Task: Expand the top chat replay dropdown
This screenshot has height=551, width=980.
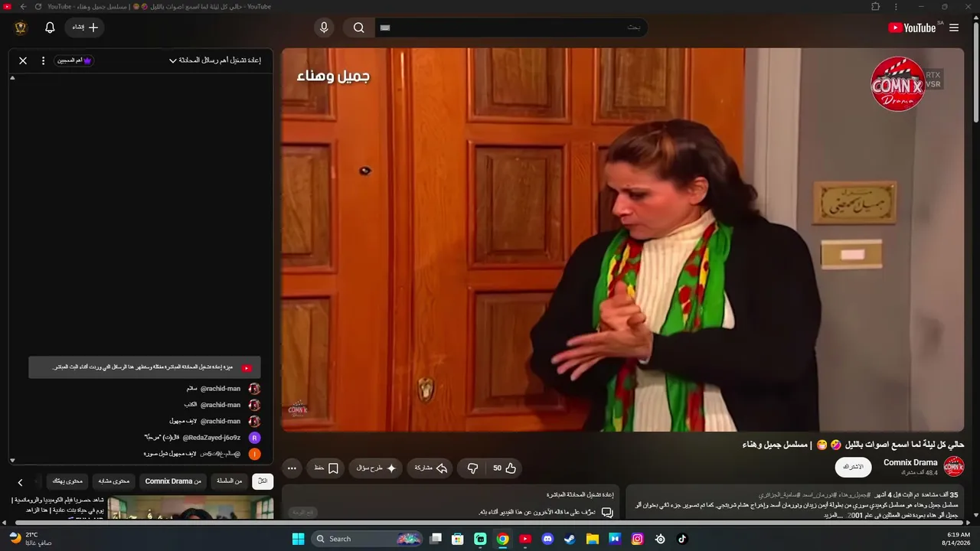Action: click(x=215, y=60)
